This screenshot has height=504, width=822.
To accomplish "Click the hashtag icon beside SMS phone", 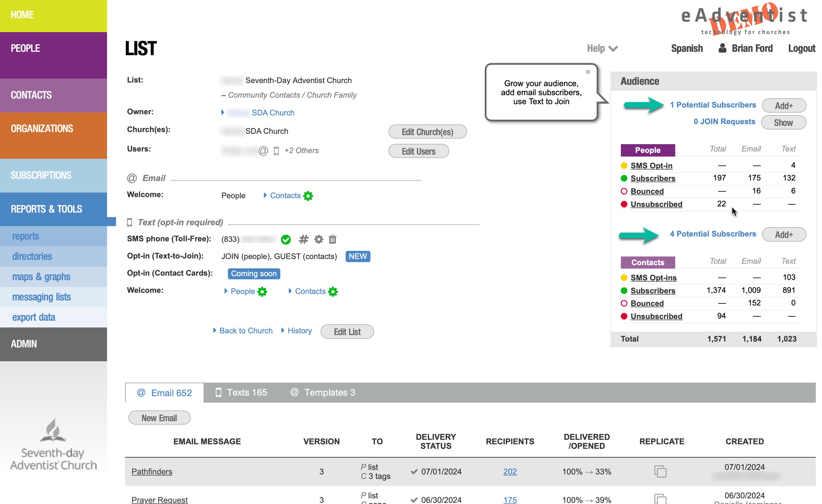I will click(303, 239).
